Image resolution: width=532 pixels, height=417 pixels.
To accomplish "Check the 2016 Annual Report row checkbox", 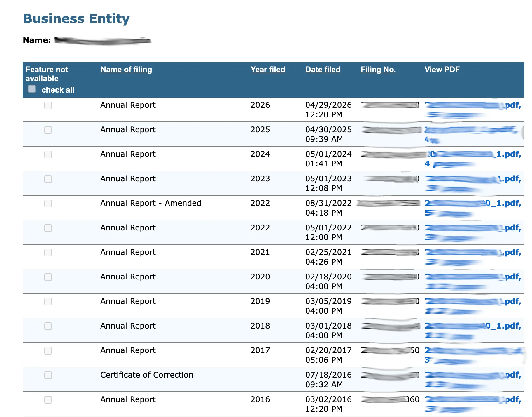I will [48, 400].
